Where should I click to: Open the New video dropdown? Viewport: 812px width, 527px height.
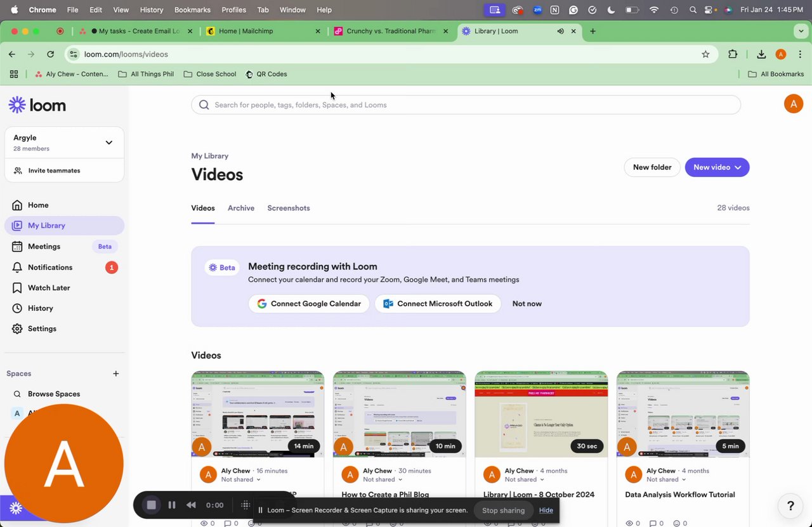click(x=717, y=167)
